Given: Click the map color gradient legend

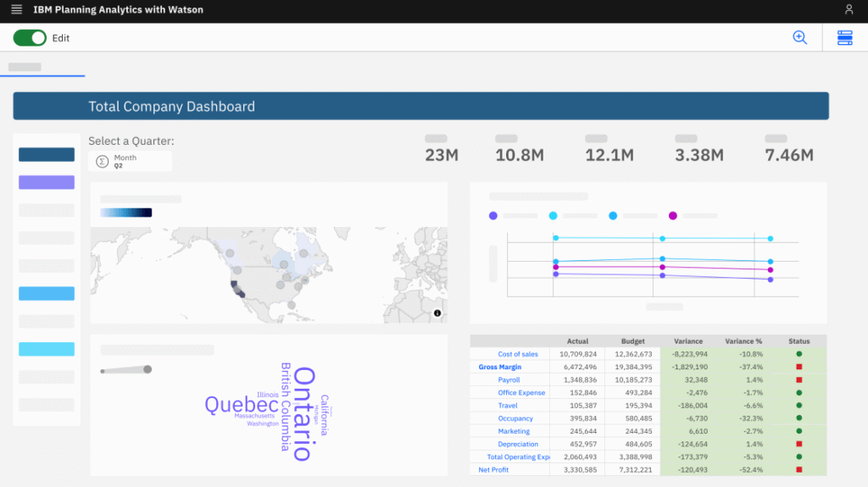Looking at the screenshot, I should click(x=125, y=213).
